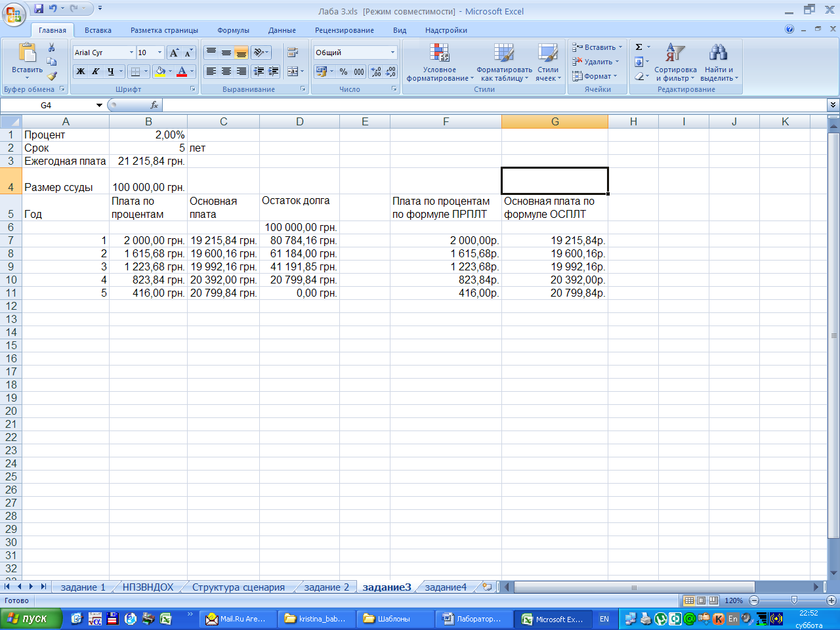
Task: Apply the yellow fill color
Action: (159, 72)
